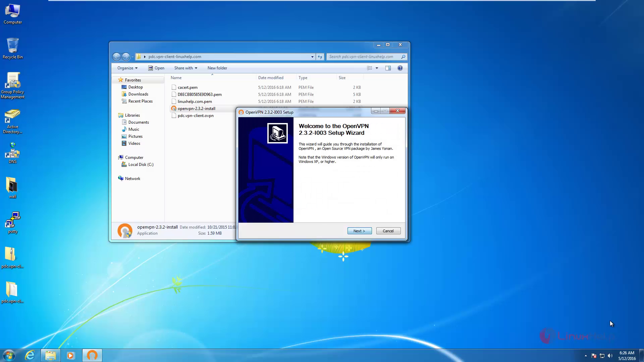Screen dimensions: 644x362
Task: Select Desktop in navigation pane
Action: coord(136,87)
